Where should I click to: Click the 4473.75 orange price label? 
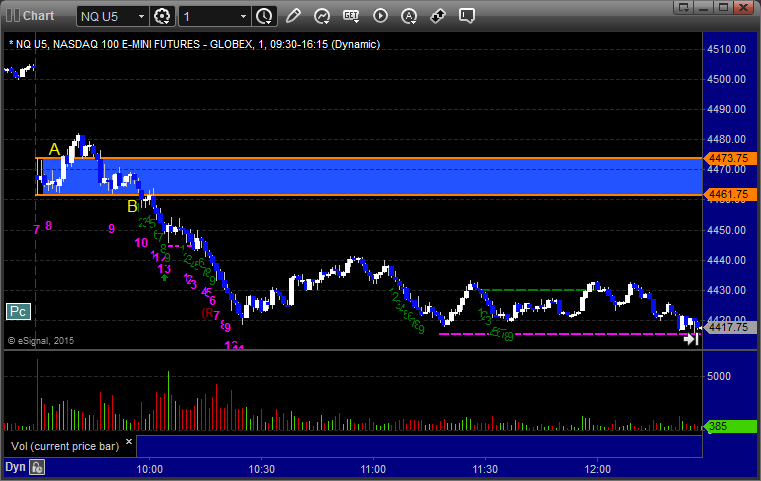click(726, 158)
